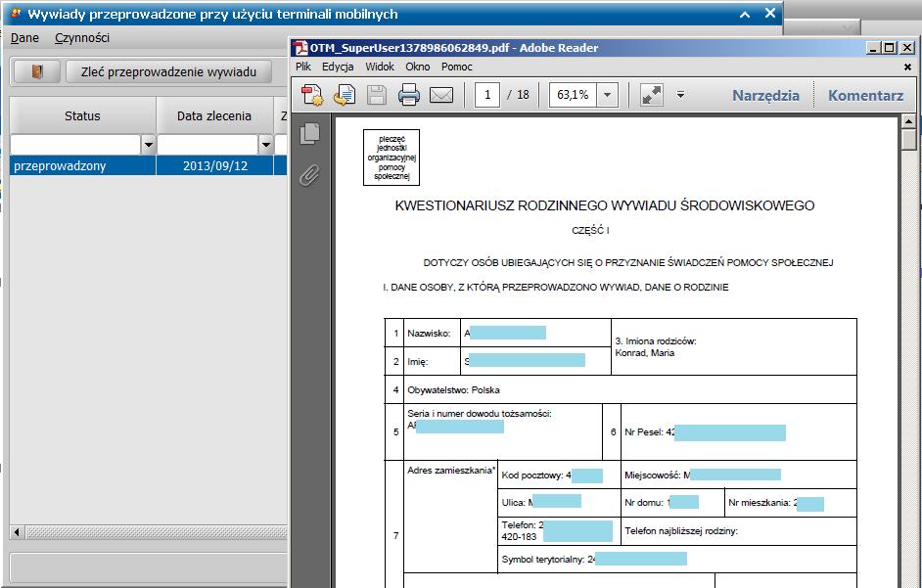Sort by the Data zlecenia column header

point(214,115)
